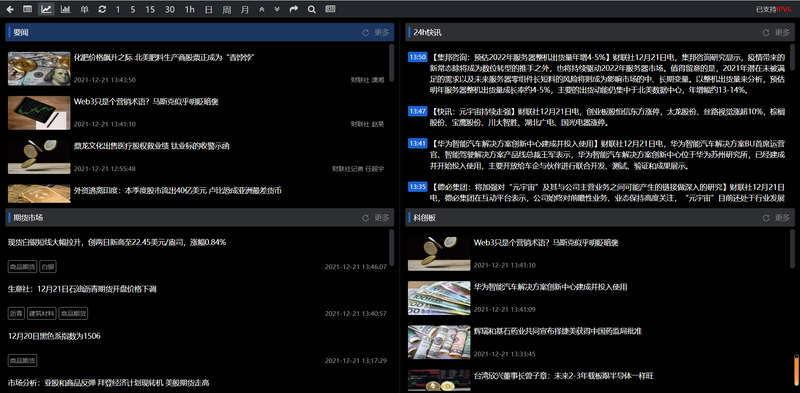Open Web3 headline in 要闻 panel
The width and height of the screenshot is (800, 393).
point(146,102)
